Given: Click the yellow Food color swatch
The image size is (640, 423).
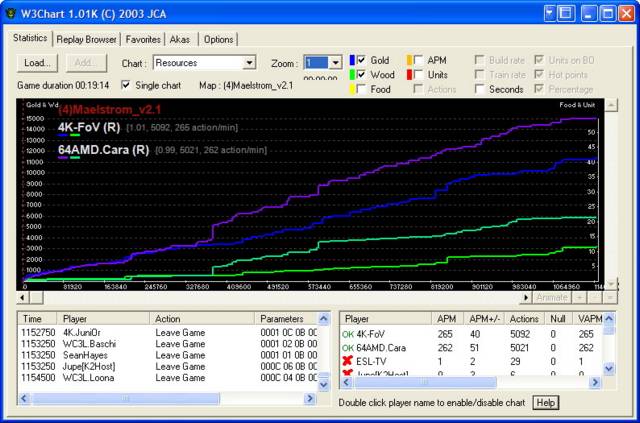Looking at the screenshot, I should click(x=352, y=89).
